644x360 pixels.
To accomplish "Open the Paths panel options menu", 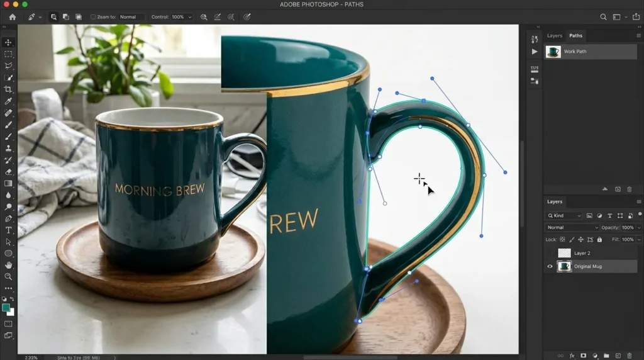I will coord(639,36).
